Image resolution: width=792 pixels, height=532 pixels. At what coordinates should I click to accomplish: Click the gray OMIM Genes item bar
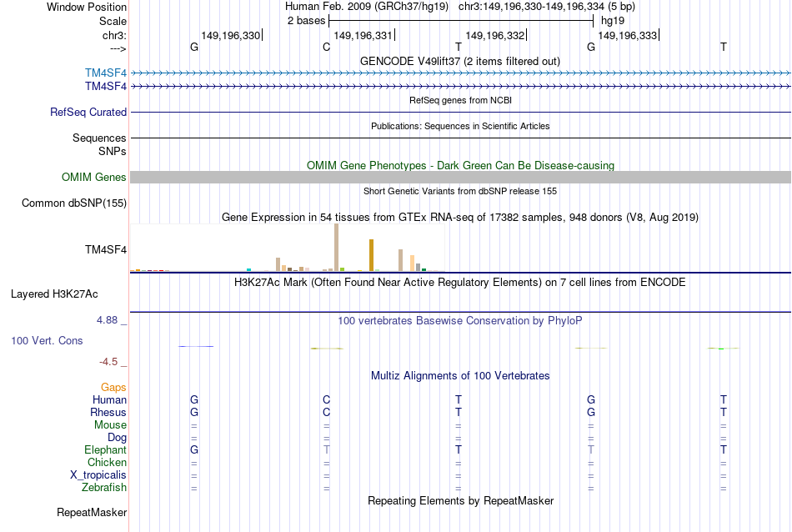(461, 177)
